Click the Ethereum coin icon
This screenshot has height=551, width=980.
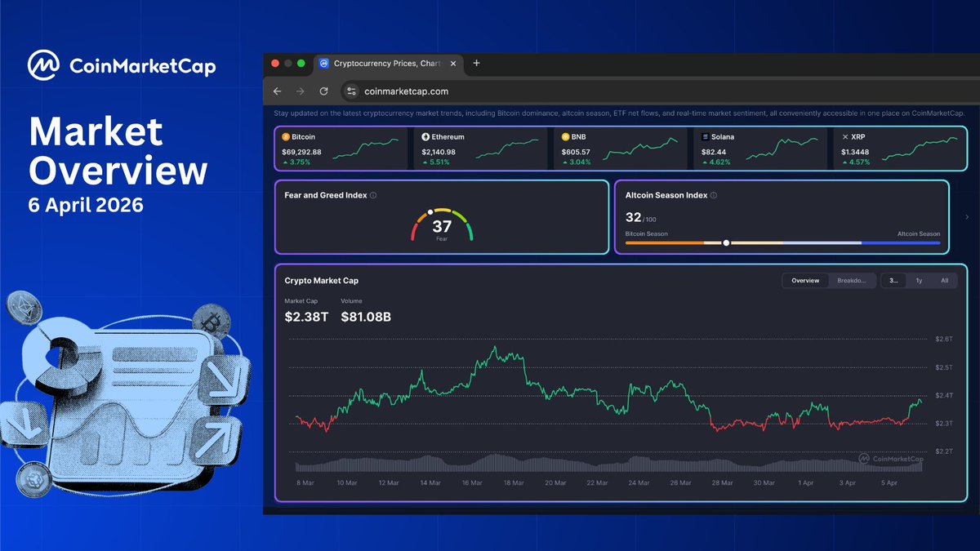425,137
